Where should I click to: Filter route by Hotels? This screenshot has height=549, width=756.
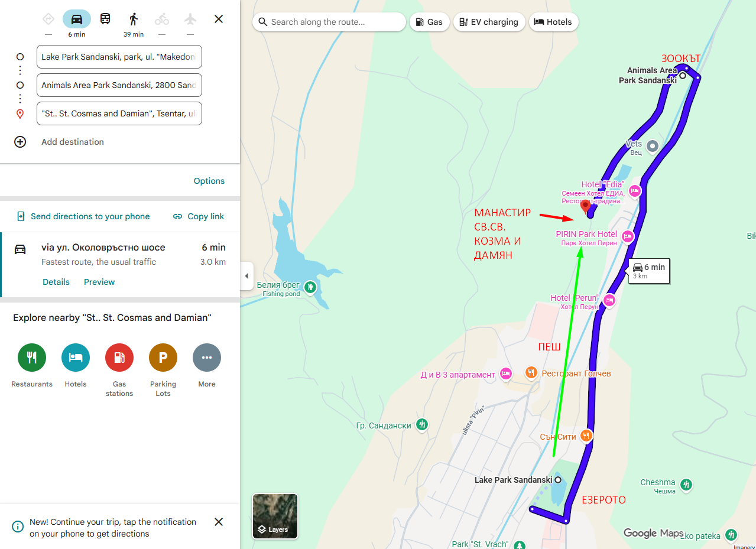[x=553, y=22]
